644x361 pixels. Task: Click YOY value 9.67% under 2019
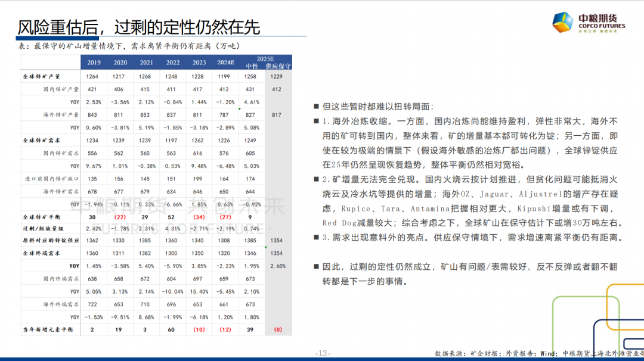pos(94,166)
